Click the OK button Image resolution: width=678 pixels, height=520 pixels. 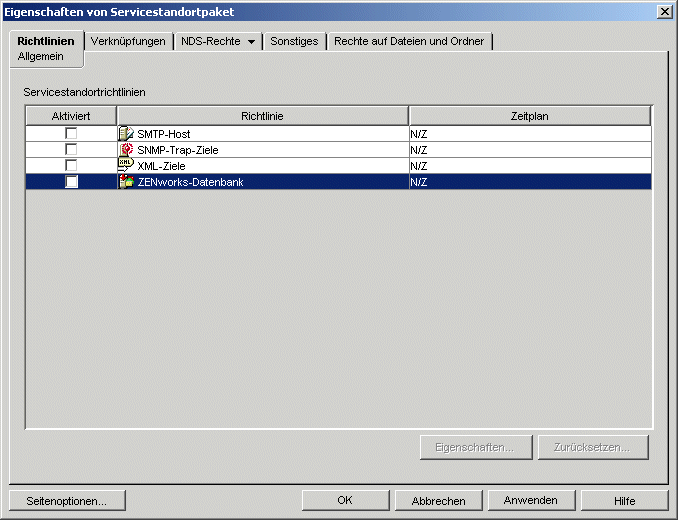pos(345,500)
